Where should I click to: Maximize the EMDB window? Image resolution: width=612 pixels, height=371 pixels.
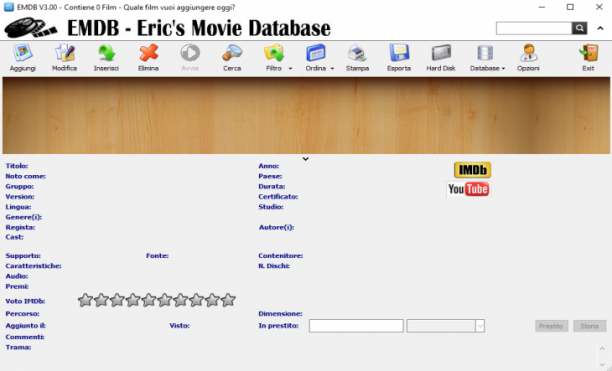[x=570, y=7]
